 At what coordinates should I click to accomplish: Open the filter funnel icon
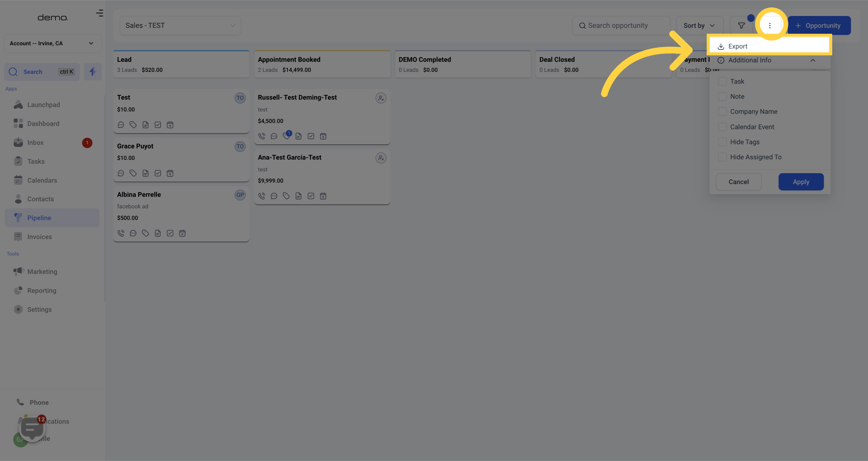coord(741,26)
